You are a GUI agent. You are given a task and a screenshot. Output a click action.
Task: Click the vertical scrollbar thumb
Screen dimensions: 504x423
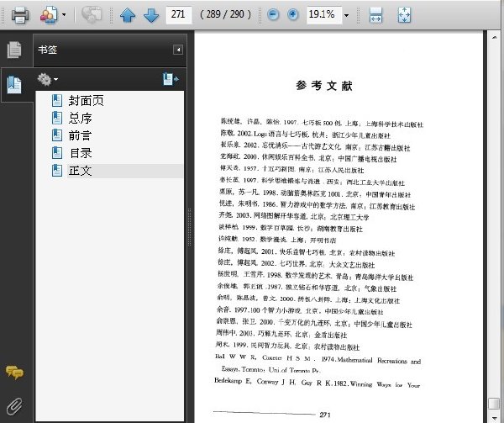point(493,403)
